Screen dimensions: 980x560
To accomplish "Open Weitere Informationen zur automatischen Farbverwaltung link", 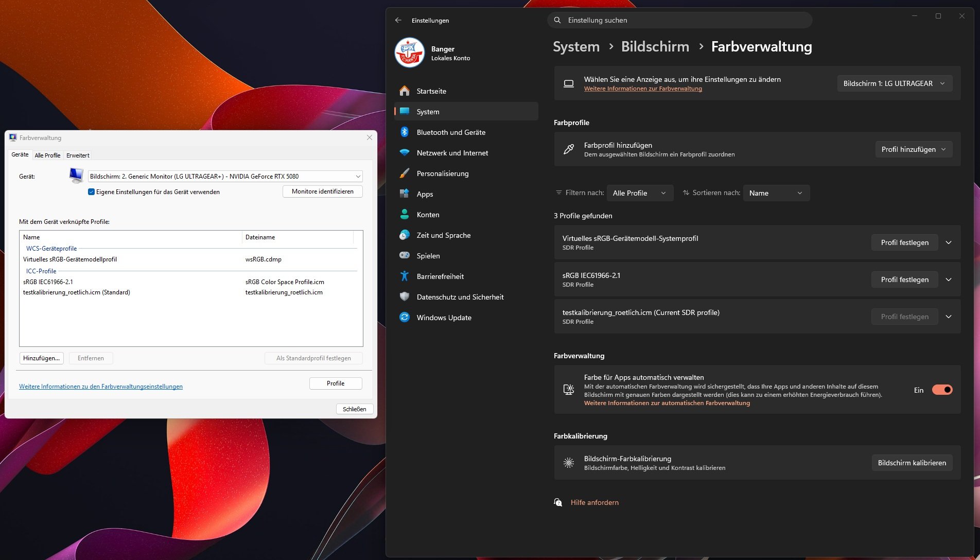I will pos(667,403).
